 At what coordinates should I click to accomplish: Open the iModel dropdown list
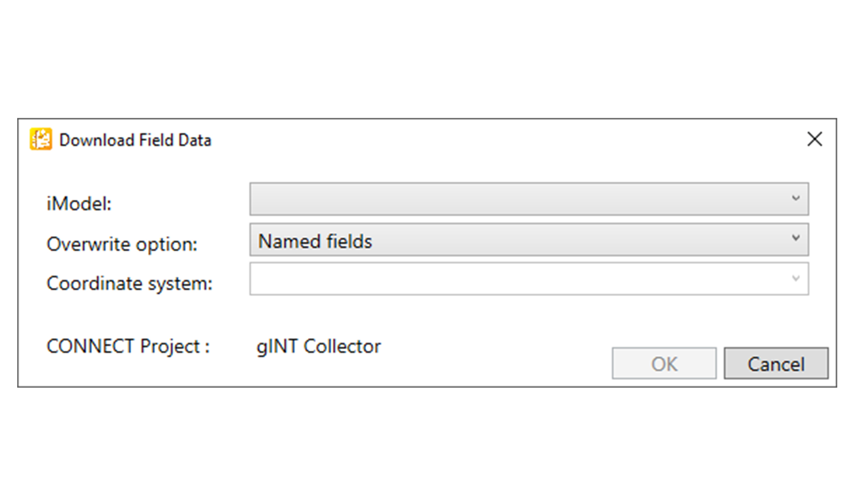pyautogui.click(x=528, y=199)
